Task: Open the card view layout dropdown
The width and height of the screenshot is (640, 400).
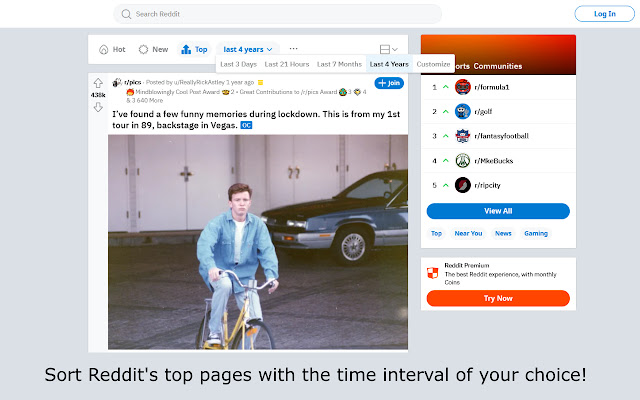Action: 388,49
